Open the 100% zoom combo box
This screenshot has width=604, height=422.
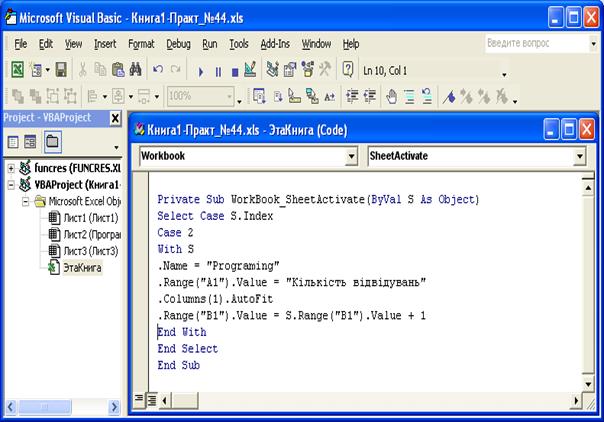tap(200, 96)
